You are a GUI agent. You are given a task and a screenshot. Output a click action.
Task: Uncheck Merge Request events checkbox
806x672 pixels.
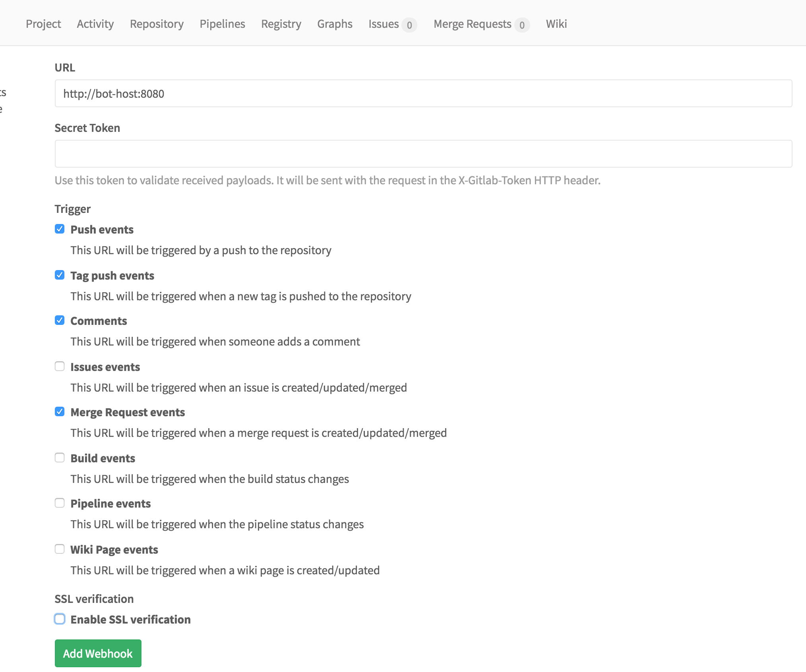(x=60, y=412)
